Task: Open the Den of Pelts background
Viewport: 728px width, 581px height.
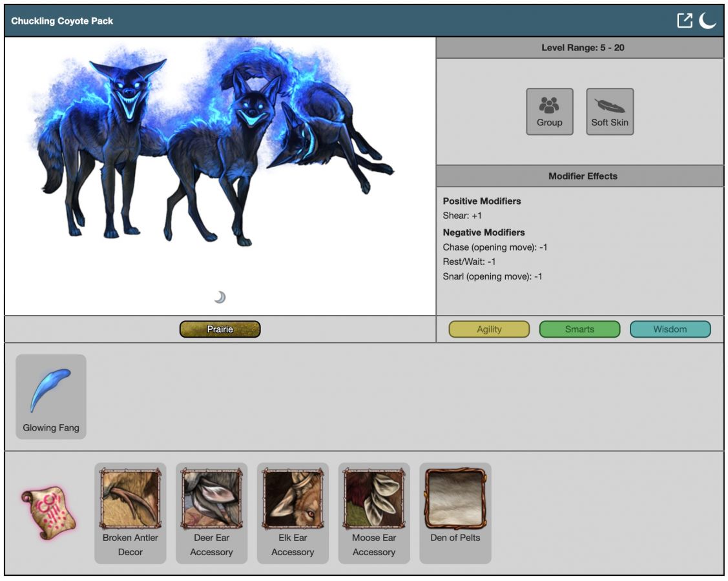Action: [455, 499]
